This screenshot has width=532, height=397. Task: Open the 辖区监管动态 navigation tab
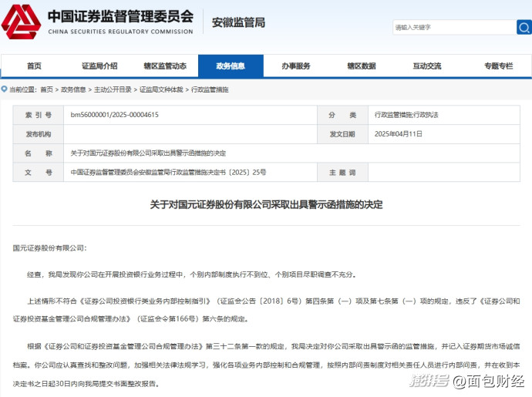coord(165,66)
